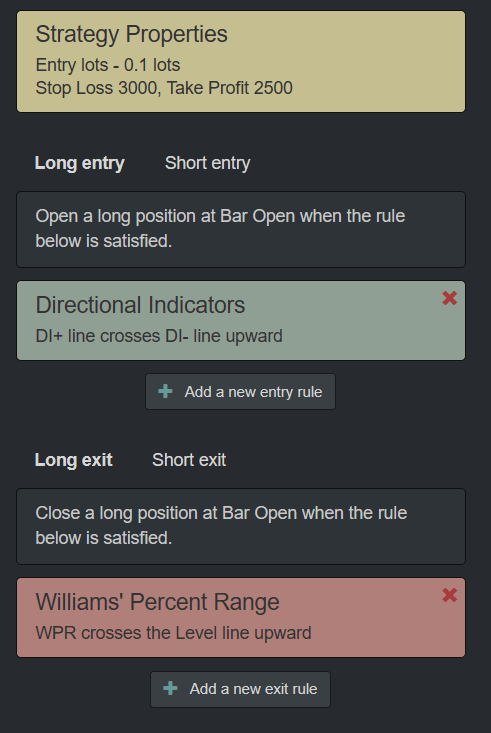Add a new entry rule

240,392
